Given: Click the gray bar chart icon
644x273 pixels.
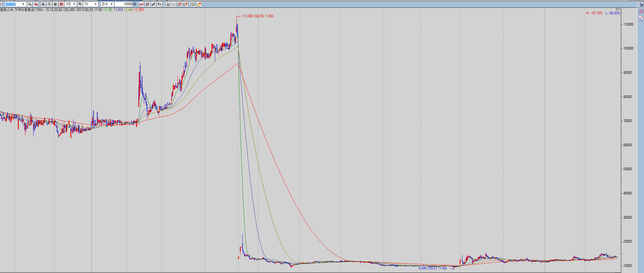Looking at the screenshot, I should click(153, 4).
